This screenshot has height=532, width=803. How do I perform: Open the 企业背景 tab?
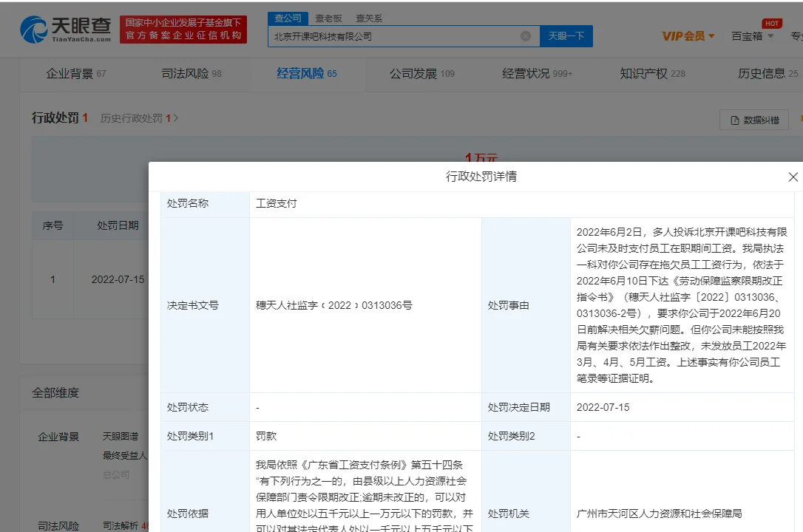tap(76, 74)
